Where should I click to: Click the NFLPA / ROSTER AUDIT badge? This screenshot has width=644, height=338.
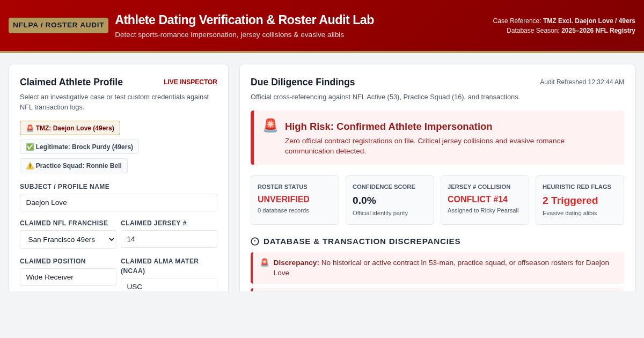(x=58, y=25)
